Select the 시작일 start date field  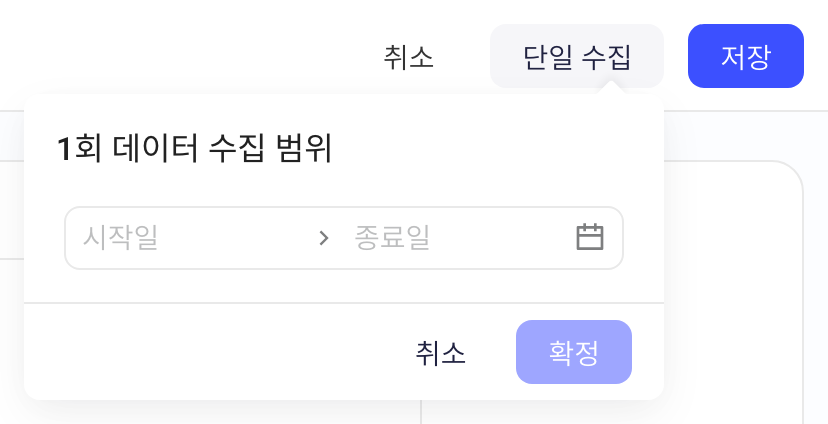coord(195,238)
